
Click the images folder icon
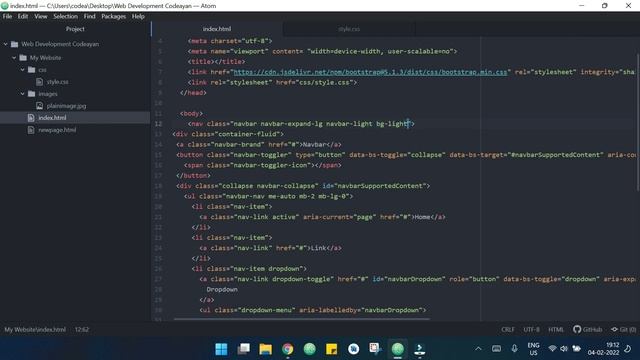pos(31,94)
